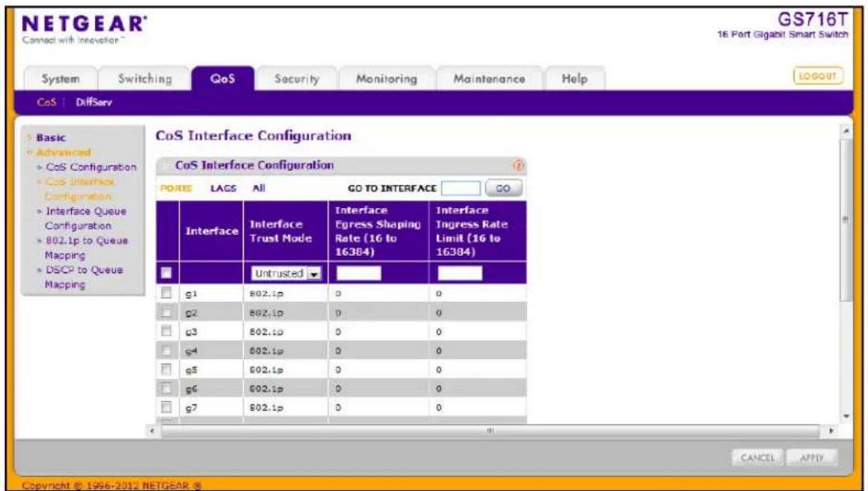Open the Interface Trust Mode dropdown

287,273
